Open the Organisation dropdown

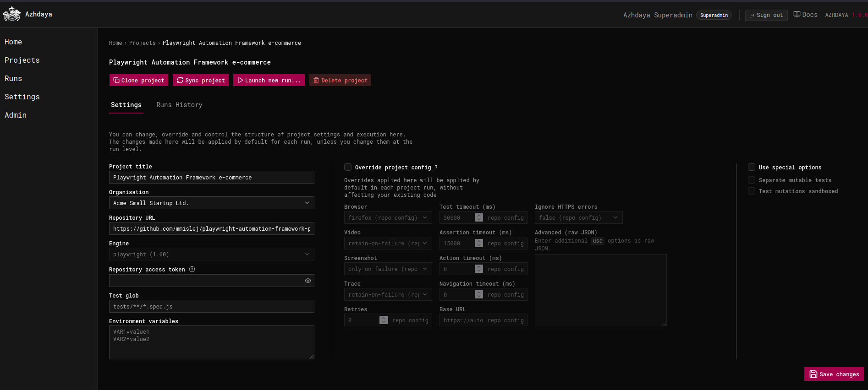click(212, 203)
